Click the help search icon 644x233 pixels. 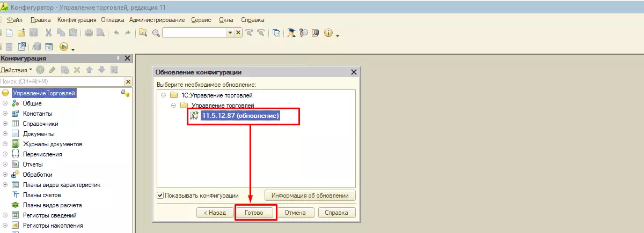tap(304, 33)
